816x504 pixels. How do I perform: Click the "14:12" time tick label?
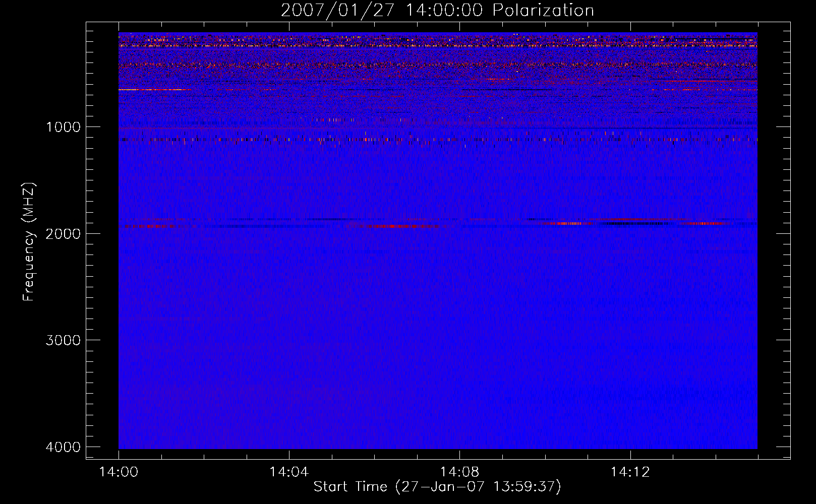tap(630, 472)
